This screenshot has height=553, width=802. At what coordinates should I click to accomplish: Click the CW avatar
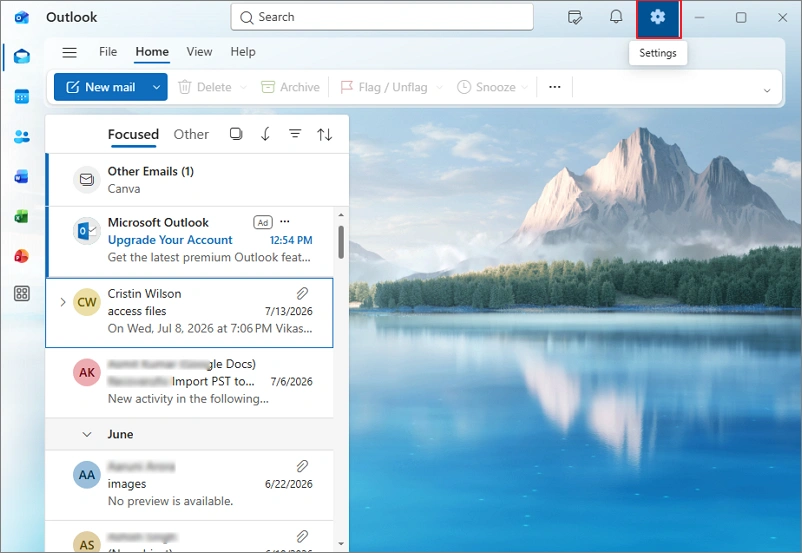[x=86, y=302]
